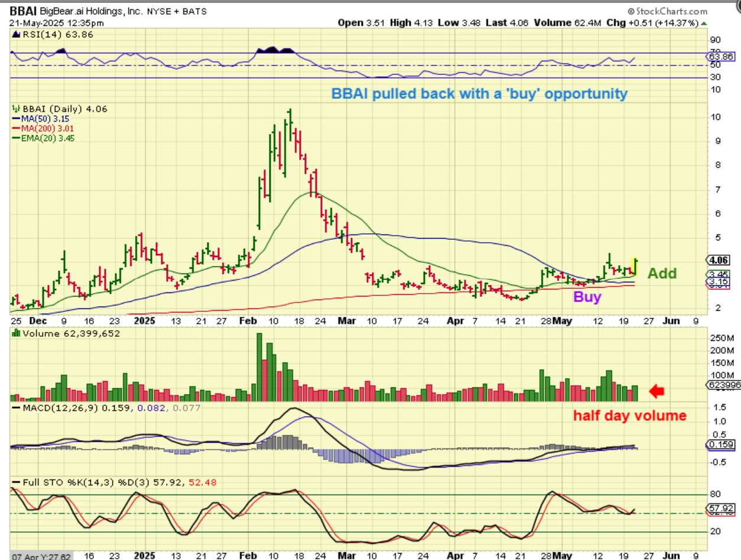Click the green line marker next to EMA(20)
Image resolution: width=741 pixels, height=560 pixels.
click(x=15, y=138)
